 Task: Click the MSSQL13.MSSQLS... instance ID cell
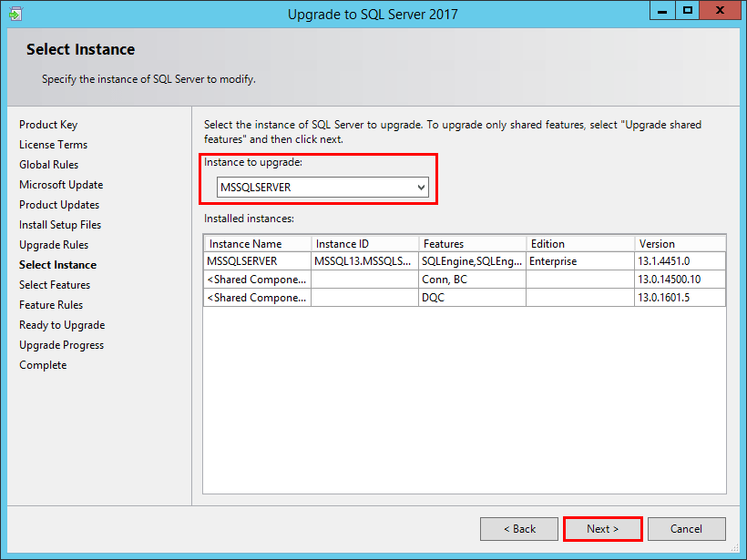(365, 261)
